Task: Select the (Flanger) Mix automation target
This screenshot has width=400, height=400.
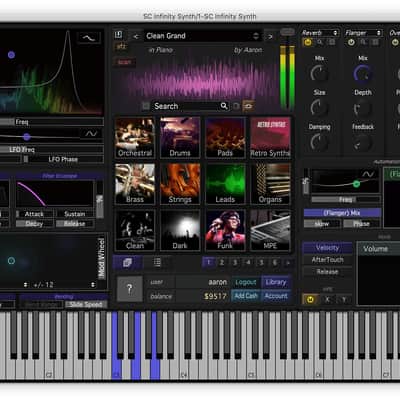Action: [x=342, y=213]
